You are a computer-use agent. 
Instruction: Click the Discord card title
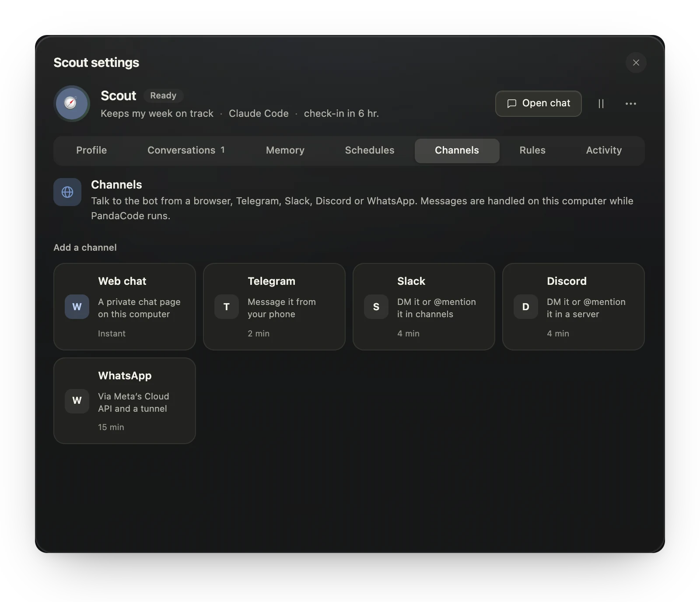pyautogui.click(x=567, y=281)
